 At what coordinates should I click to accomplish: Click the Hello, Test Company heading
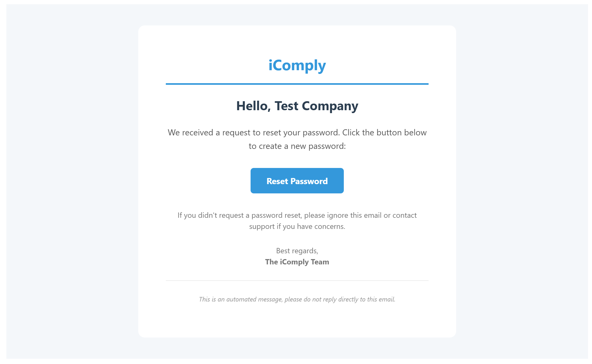click(297, 106)
